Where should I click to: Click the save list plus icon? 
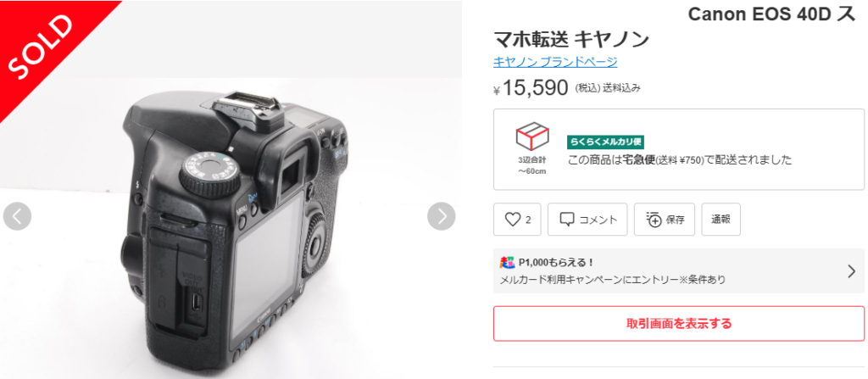(x=654, y=220)
